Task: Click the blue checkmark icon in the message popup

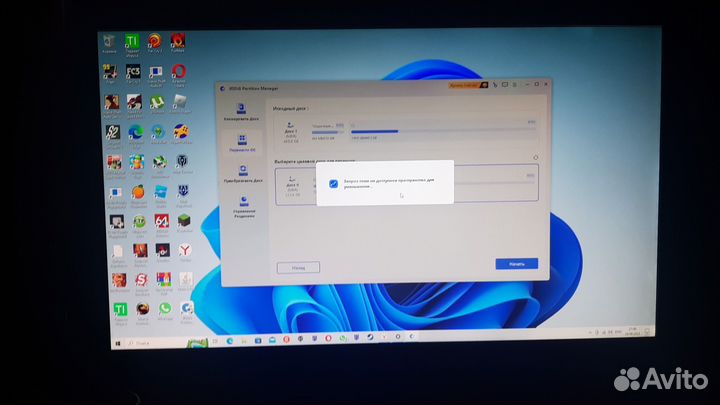Action: point(333,184)
